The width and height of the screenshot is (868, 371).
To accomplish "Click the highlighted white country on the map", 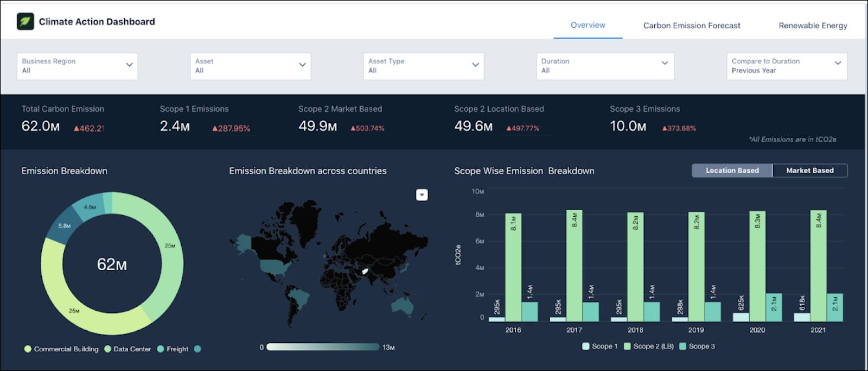I will (x=365, y=271).
